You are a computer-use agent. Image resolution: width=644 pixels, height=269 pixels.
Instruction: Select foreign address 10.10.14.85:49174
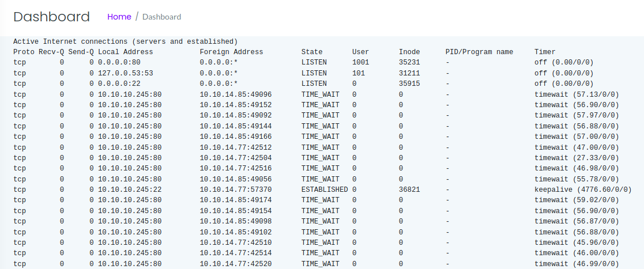[x=236, y=200]
